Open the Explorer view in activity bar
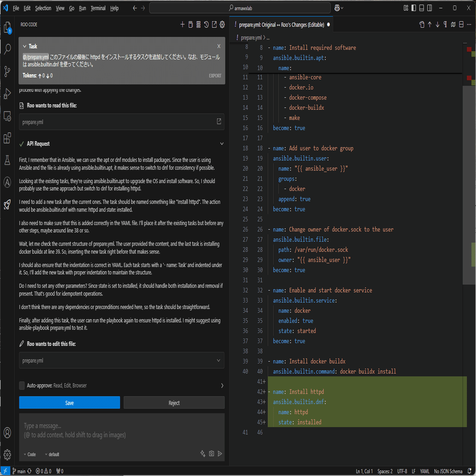This screenshot has height=476, width=476. pyautogui.click(x=7, y=28)
